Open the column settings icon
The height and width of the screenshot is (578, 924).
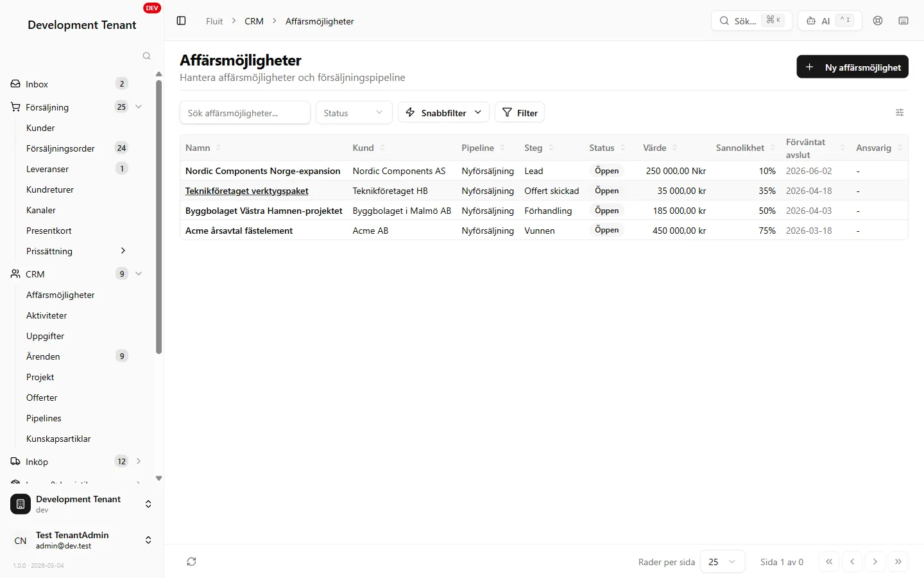click(x=900, y=112)
